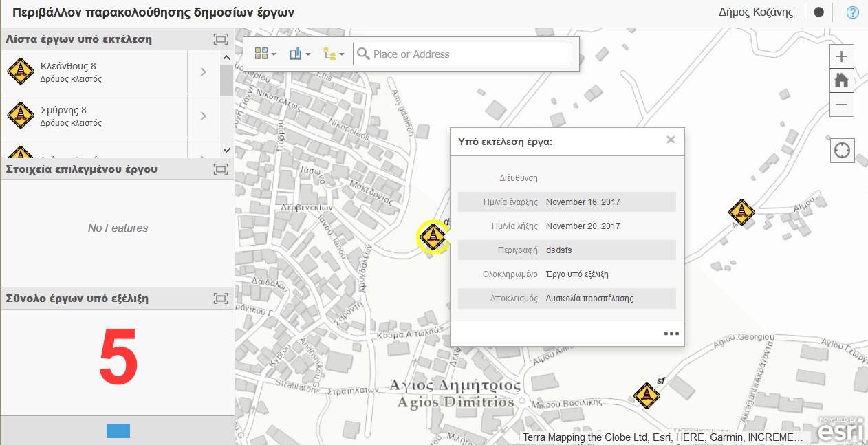This screenshot has height=445, width=868.
Task: Go to the default map extent
Action: pyautogui.click(x=841, y=81)
